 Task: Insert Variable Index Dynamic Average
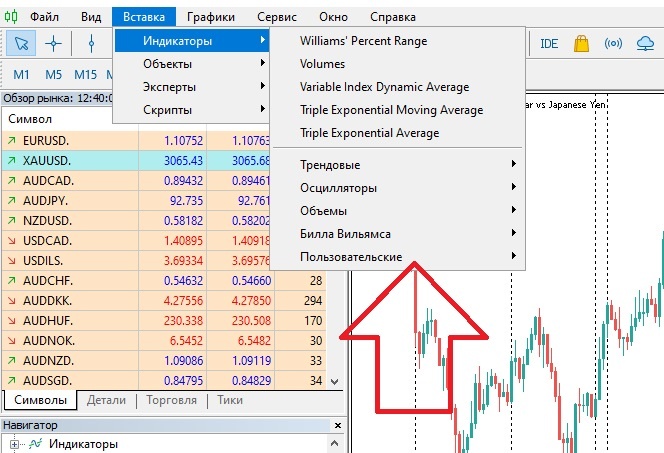click(x=397, y=87)
